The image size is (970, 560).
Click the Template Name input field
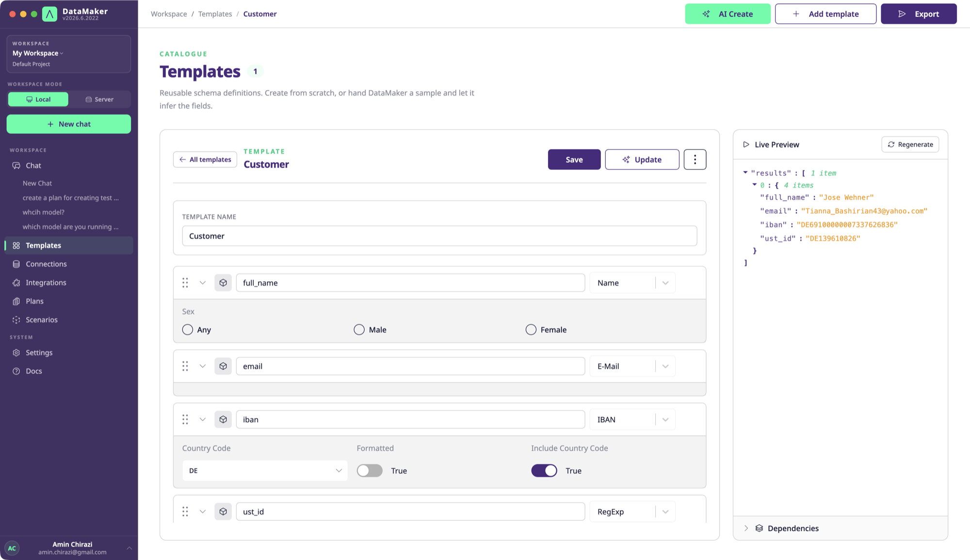(439, 236)
